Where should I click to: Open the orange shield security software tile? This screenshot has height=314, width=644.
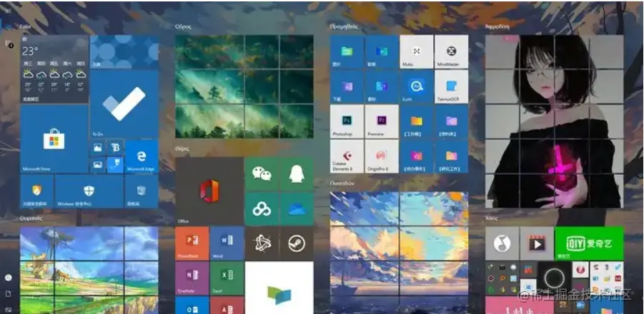tap(37, 191)
